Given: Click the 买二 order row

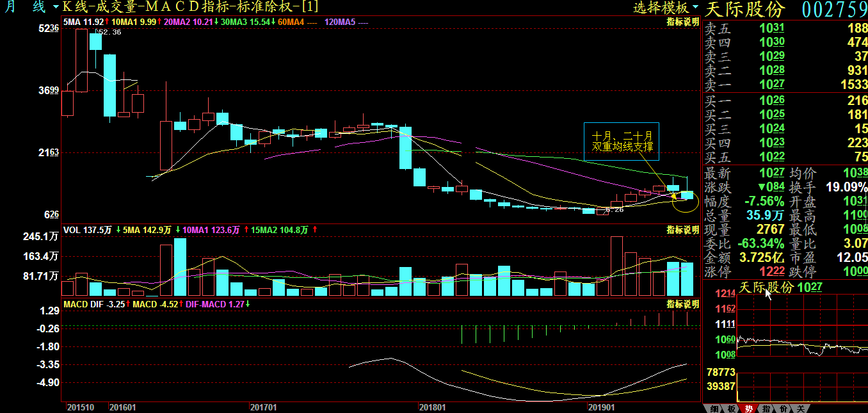Looking at the screenshot, I should tap(786, 115).
